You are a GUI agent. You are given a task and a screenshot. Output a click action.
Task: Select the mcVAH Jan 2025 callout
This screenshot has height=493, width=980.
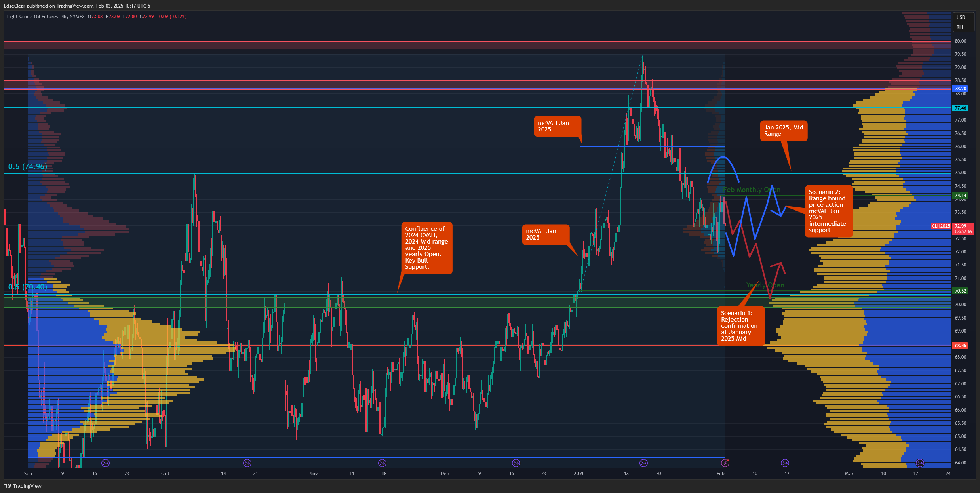557,126
